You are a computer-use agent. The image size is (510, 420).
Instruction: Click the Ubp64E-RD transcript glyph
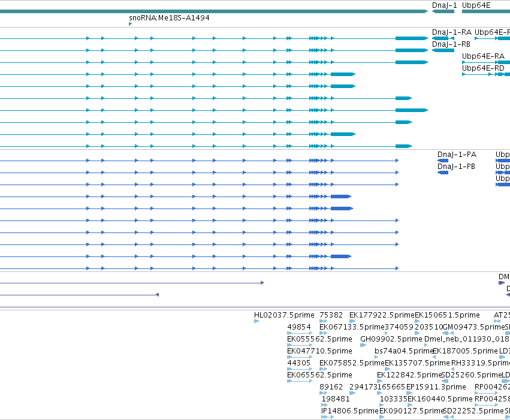pos(486,74)
